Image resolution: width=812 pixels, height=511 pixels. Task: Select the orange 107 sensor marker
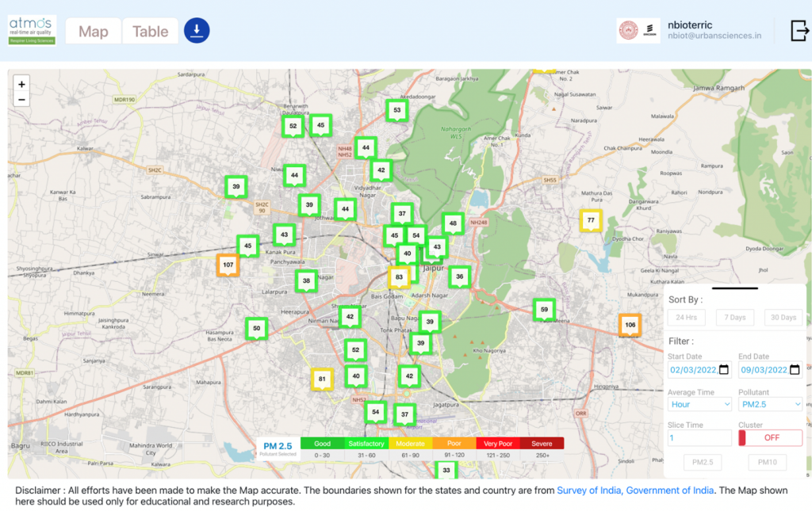point(228,265)
